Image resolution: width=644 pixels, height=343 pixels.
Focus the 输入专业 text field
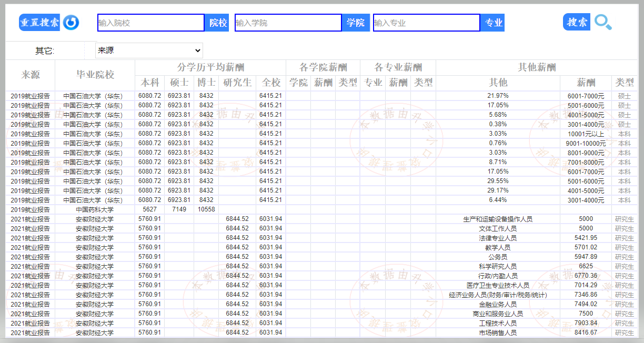pyautogui.click(x=427, y=23)
